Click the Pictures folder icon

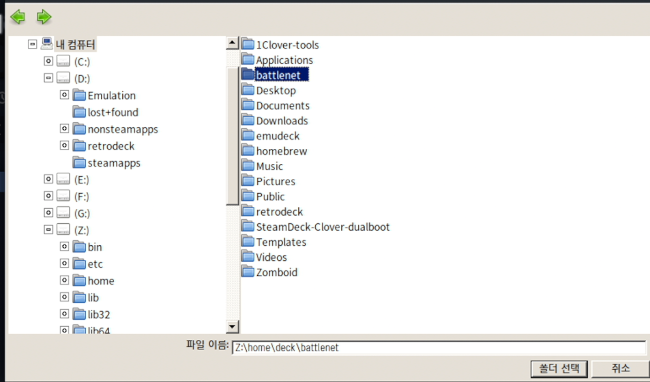[x=248, y=181]
